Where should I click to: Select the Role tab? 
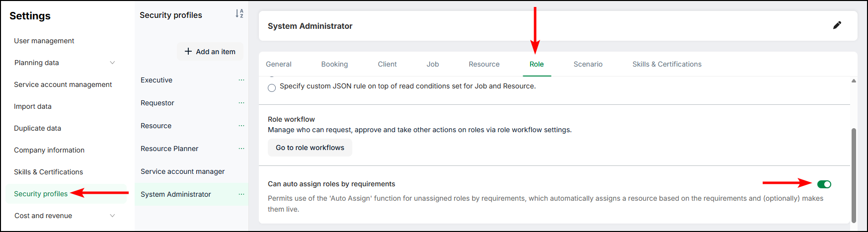tap(537, 64)
